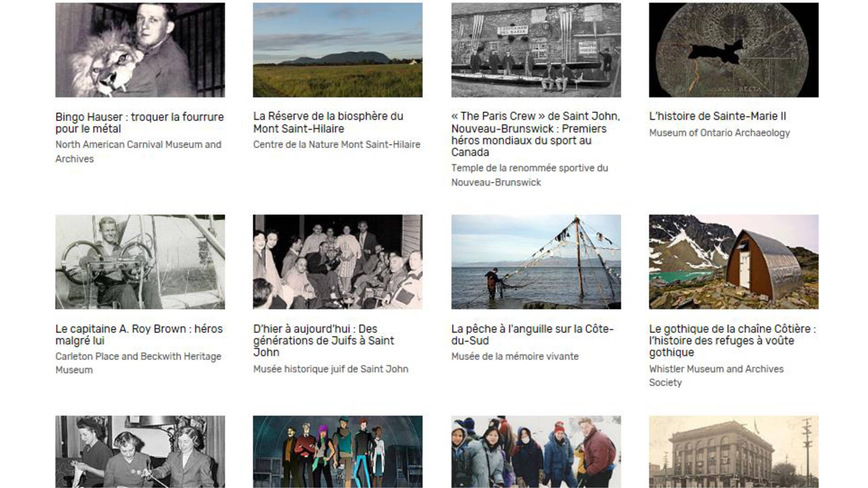This screenshot has height=488, width=868.
Task: Click 'Carleton Place and Beckwith Heritage Museum' text
Action: (138, 363)
